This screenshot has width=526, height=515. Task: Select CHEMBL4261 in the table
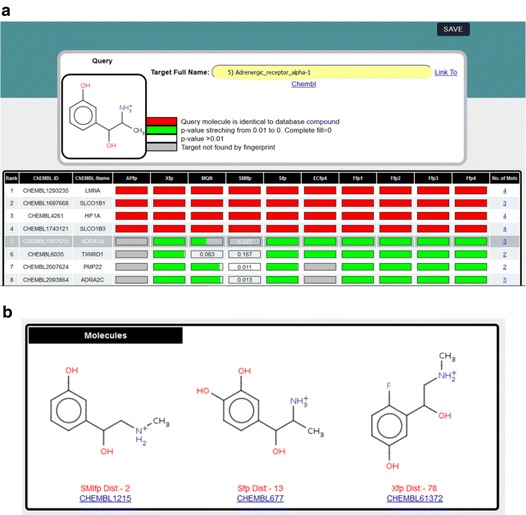[x=46, y=216]
